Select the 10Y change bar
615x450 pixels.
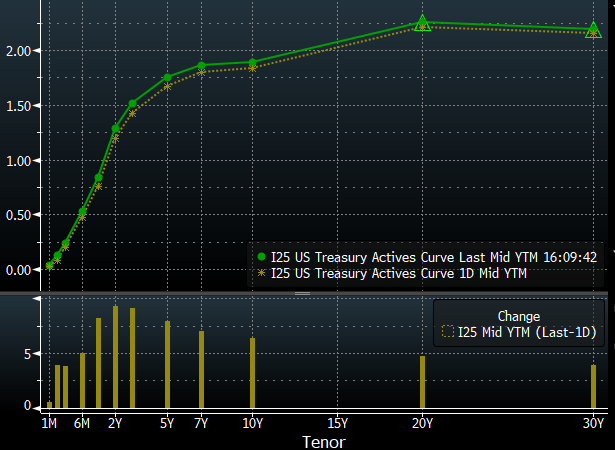click(252, 373)
